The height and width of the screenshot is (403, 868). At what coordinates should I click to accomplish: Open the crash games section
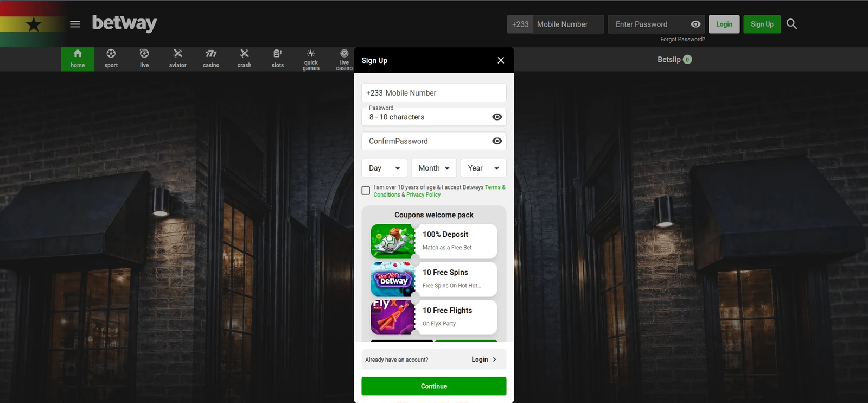coord(244,59)
